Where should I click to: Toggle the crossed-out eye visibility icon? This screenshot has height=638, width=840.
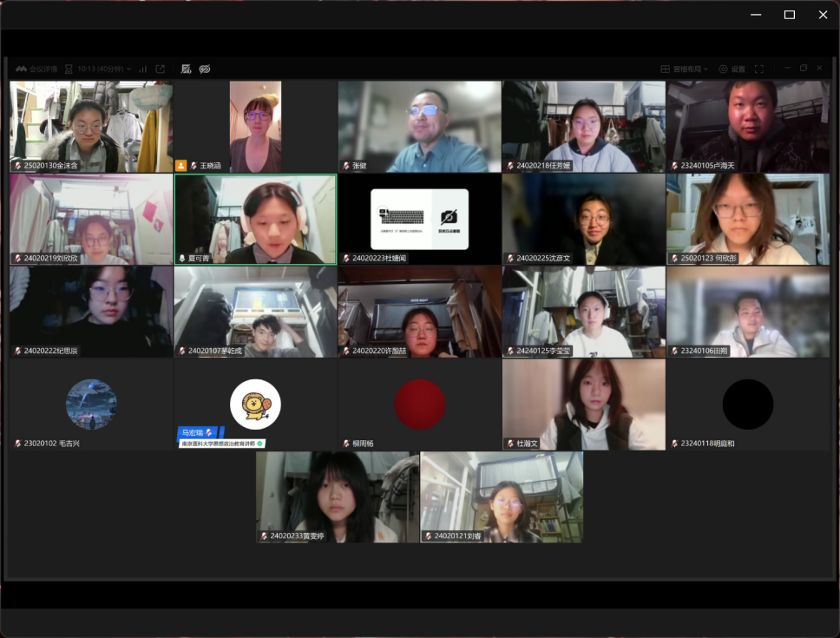(205, 69)
